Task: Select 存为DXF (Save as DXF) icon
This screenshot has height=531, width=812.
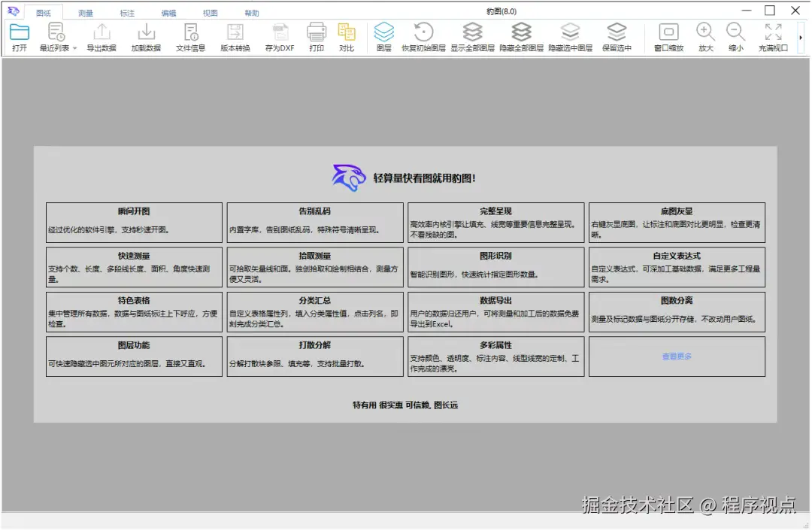Action: [x=280, y=35]
